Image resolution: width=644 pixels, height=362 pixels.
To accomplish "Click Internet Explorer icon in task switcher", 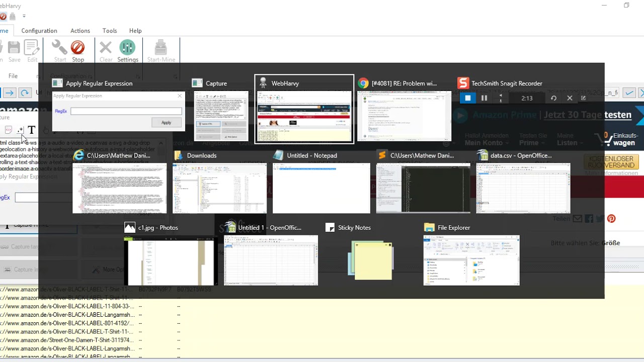I will coord(78,155).
